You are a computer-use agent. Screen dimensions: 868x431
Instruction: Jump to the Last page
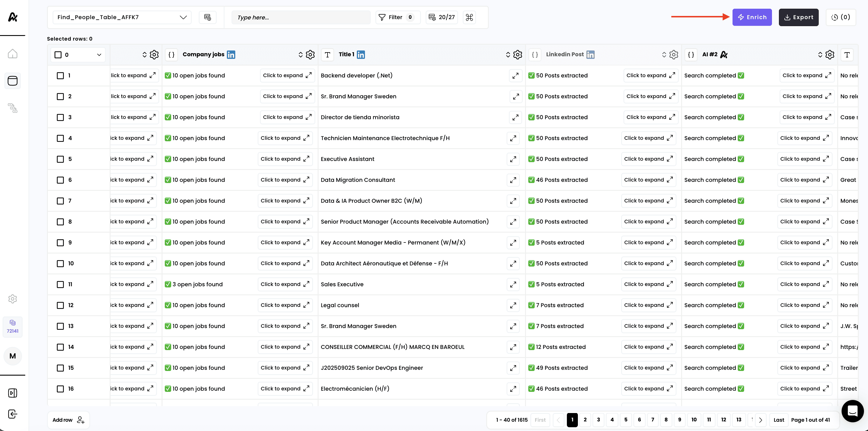pos(778,419)
